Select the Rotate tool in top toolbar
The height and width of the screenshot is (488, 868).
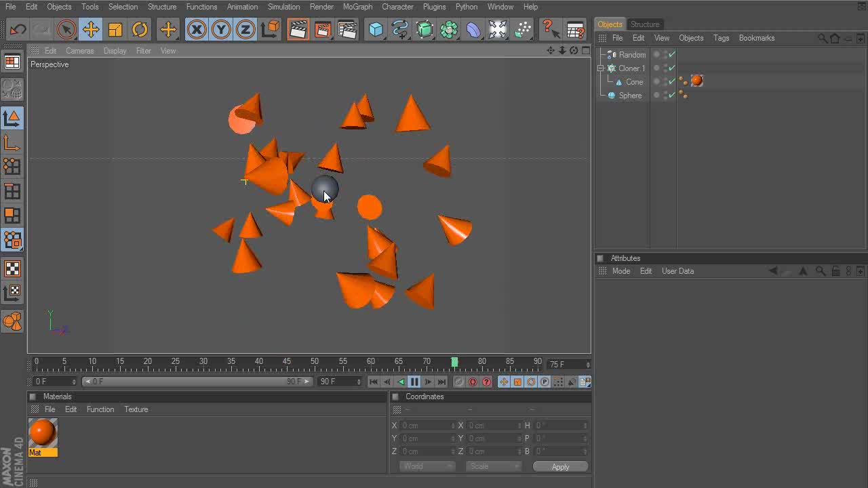click(x=140, y=30)
